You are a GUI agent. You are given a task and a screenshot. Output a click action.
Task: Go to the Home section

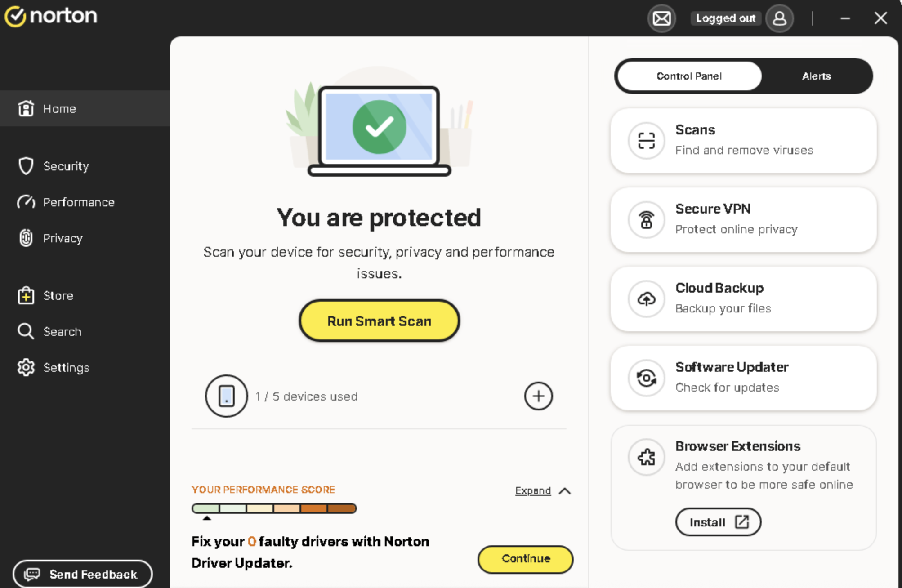tap(59, 108)
